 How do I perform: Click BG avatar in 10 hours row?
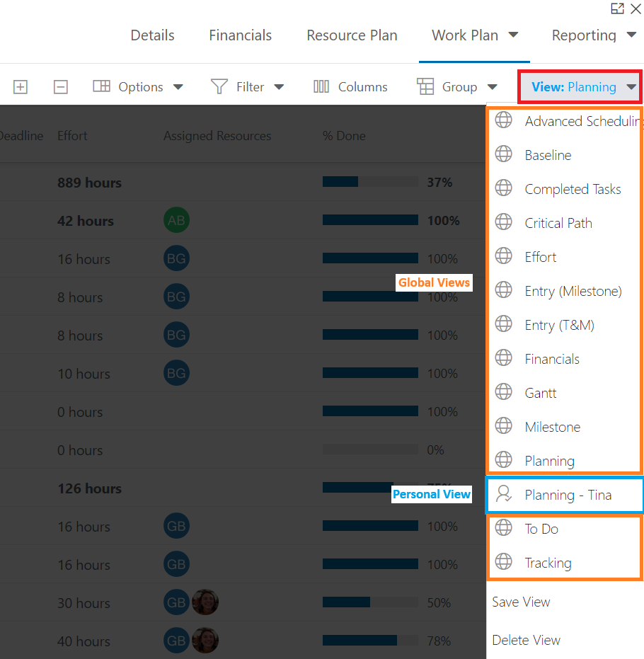click(176, 373)
